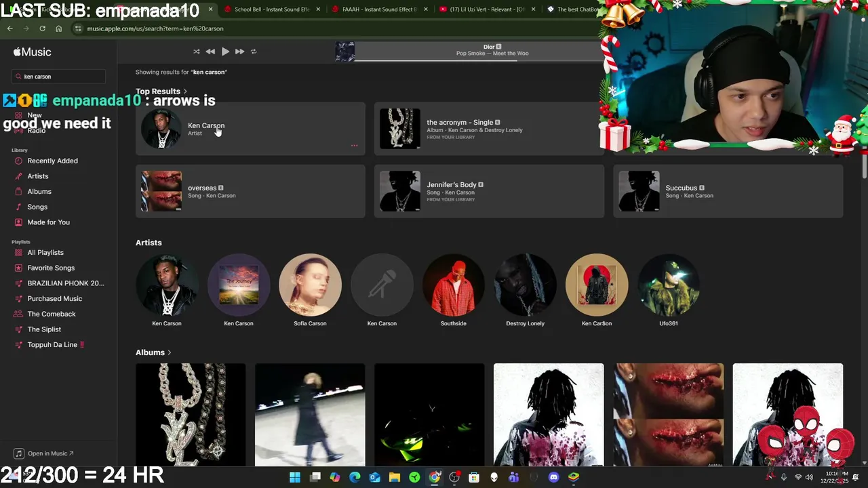This screenshot has width=868, height=488.
Task: Click the Open in Music link
Action: 45,453
